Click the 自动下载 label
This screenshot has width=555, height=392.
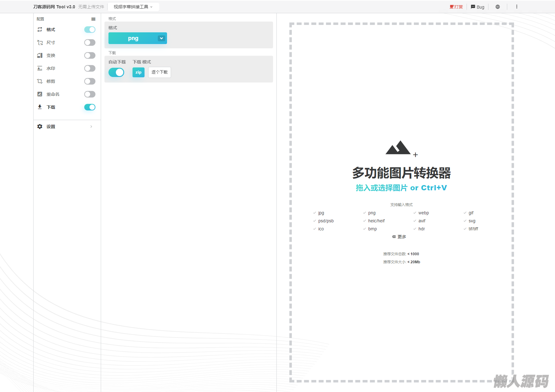pos(117,62)
